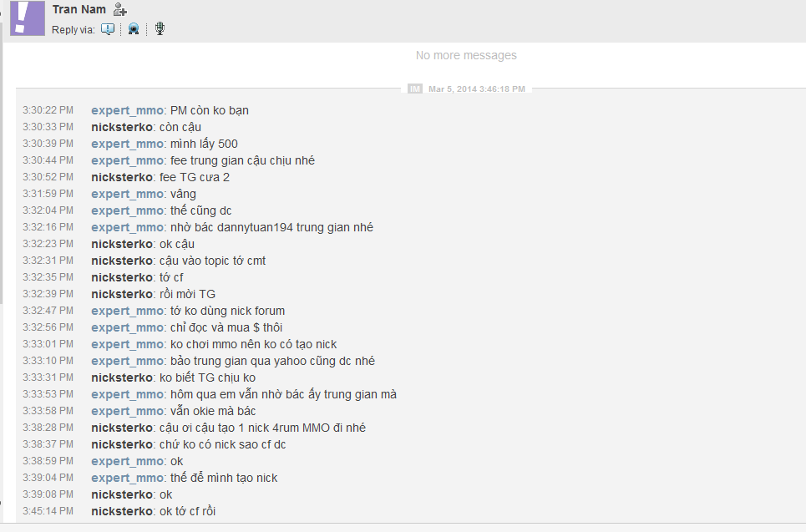
Task: Click the IM badge in date separator
Action: point(415,89)
